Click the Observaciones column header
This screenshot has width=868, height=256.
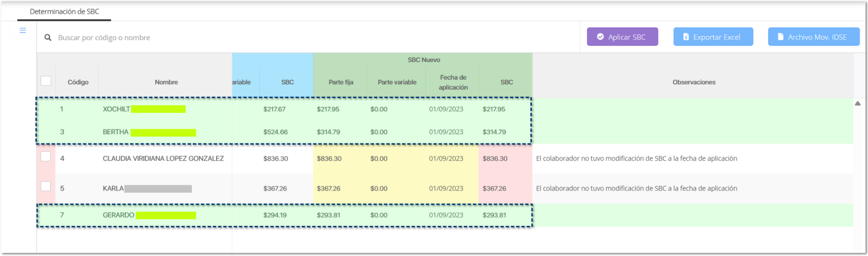click(693, 82)
